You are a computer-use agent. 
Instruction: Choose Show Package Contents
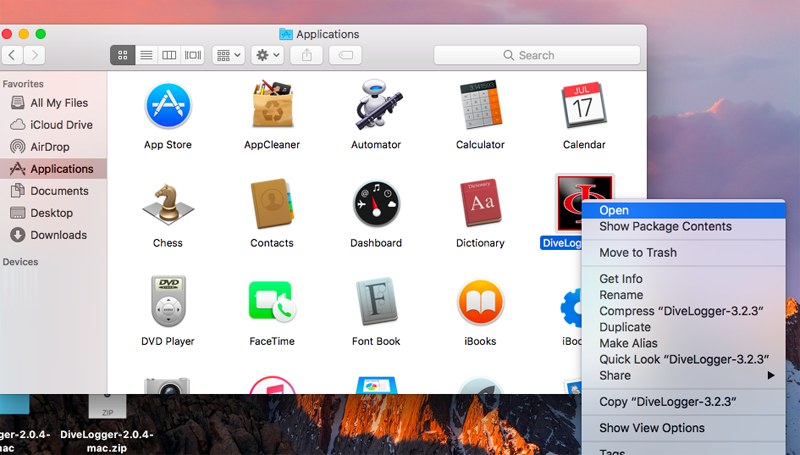684,226
